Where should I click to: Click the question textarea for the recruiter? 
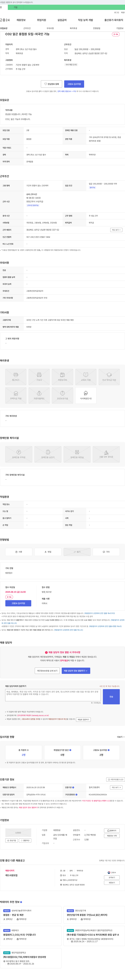[x=53, y=695]
